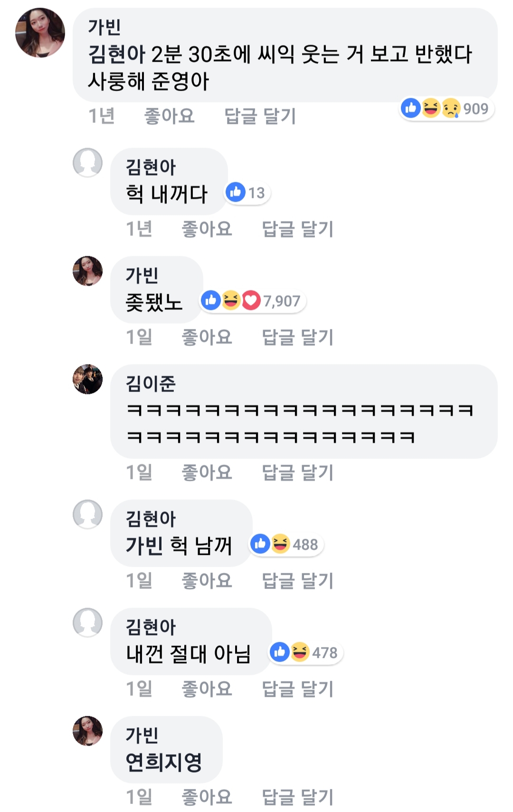This screenshot has height=812, width=513.
Task: Reply to 김이준's ㅋㅋㅋ comment
Action: tap(297, 473)
